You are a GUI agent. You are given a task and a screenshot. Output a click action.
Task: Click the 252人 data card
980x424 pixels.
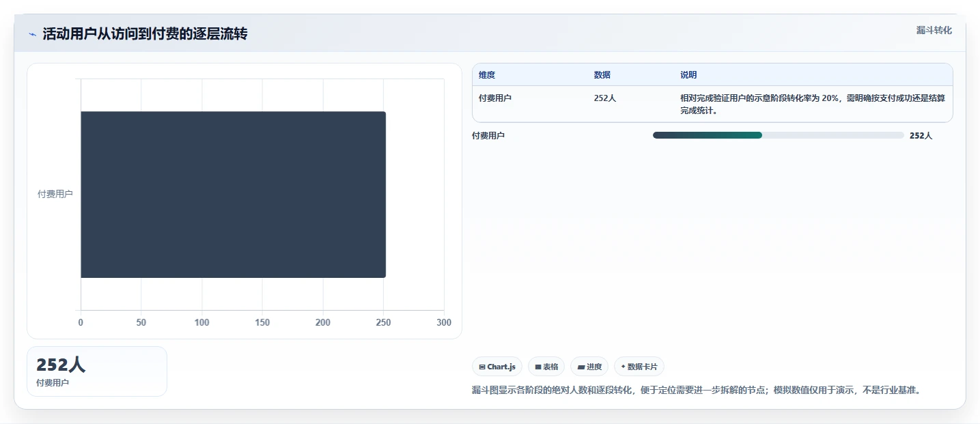coord(97,371)
